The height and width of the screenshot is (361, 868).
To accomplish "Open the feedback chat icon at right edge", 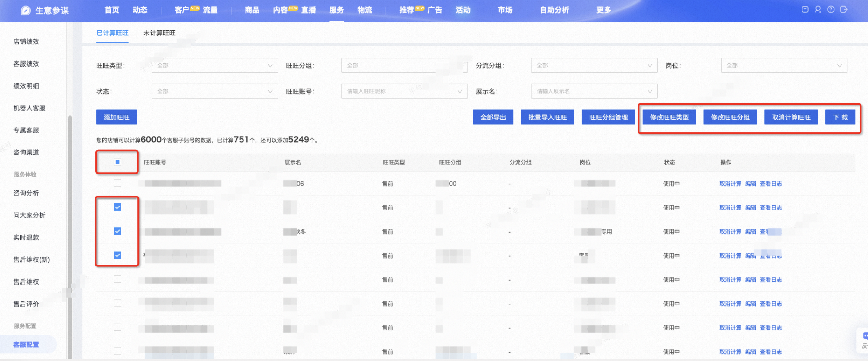I will pos(865,336).
